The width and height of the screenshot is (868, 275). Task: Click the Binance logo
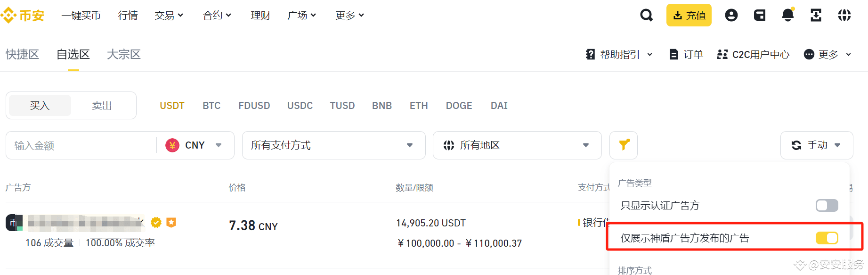pyautogui.click(x=23, y=16)
